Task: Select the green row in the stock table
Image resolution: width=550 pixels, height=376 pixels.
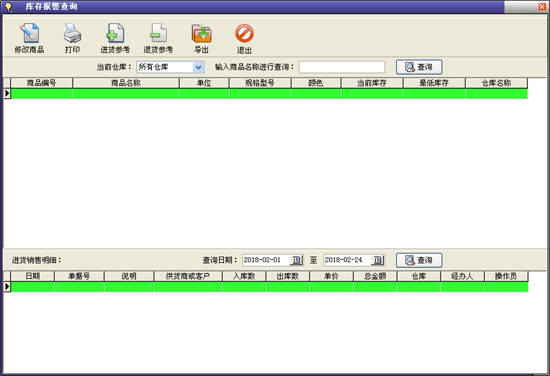Action: pos(269,94)
